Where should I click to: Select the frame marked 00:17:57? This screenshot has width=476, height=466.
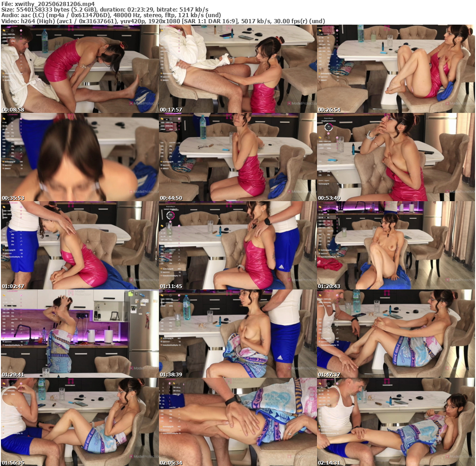(238, 69)
